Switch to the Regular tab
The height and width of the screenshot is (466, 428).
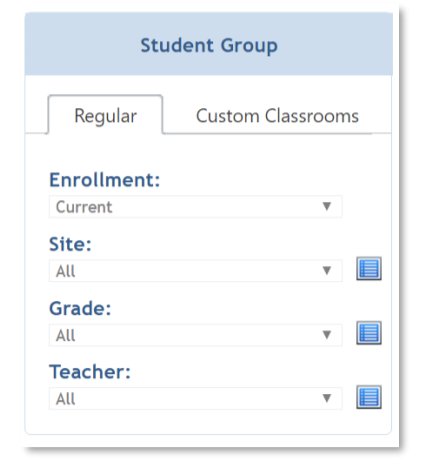tap(105, 115)
